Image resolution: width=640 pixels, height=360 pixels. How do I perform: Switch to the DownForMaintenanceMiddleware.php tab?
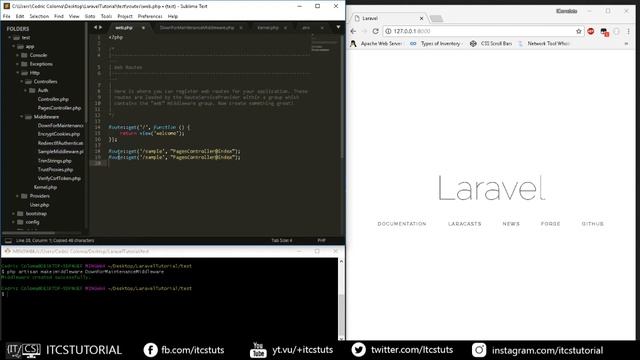197,28
